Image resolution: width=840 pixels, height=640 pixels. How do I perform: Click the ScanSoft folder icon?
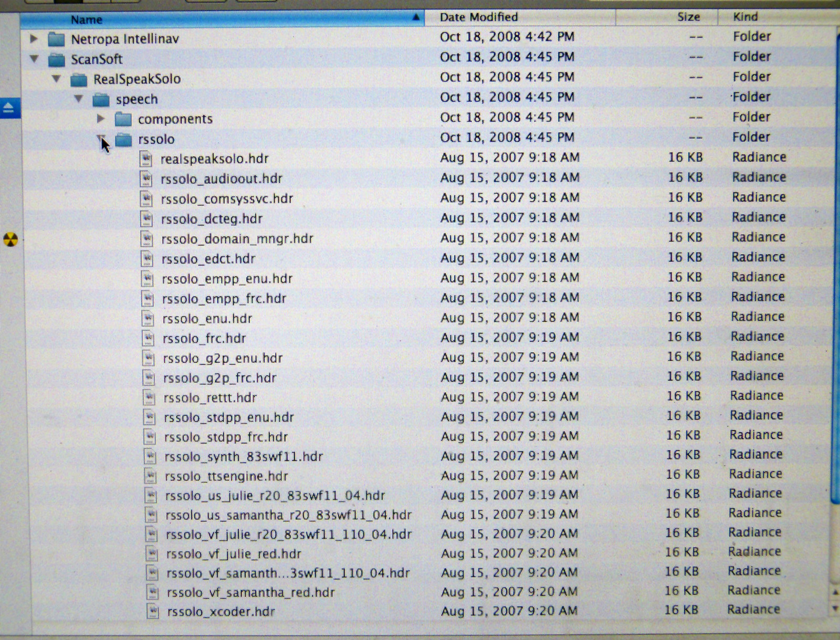tap(56, 59)
